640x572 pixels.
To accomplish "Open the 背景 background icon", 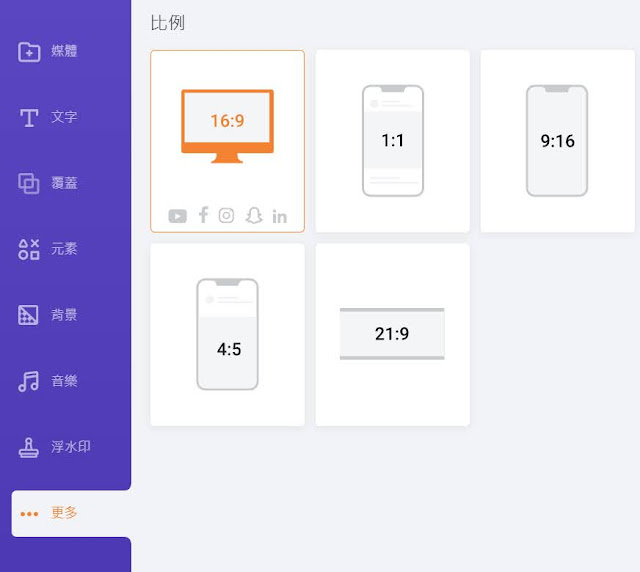I will [x=28, y=315].
